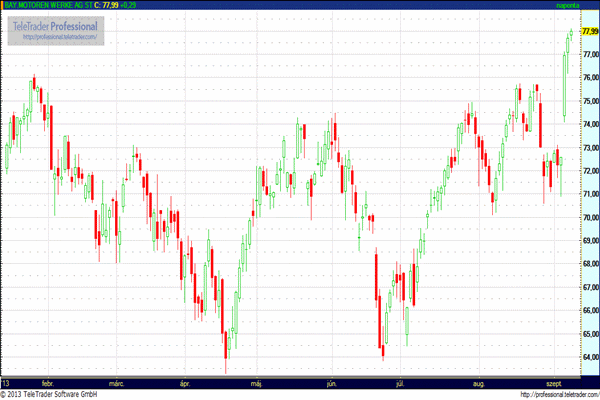Select the 'márc.' month marker on time axis
The image size is (600, 400).
click(x=116, y=382)
